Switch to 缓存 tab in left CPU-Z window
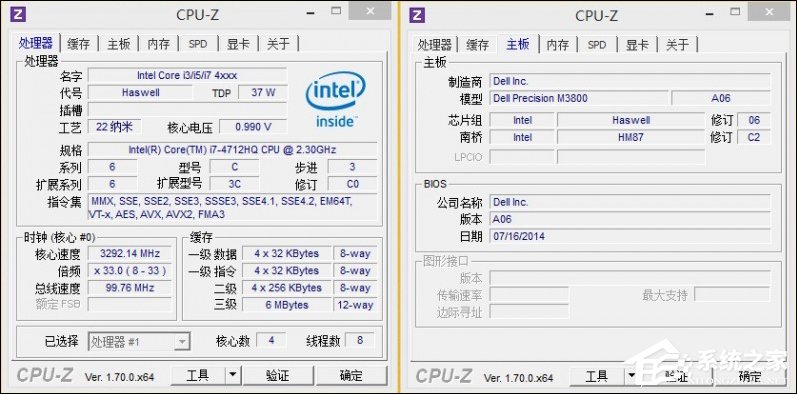 coord(78,44)
